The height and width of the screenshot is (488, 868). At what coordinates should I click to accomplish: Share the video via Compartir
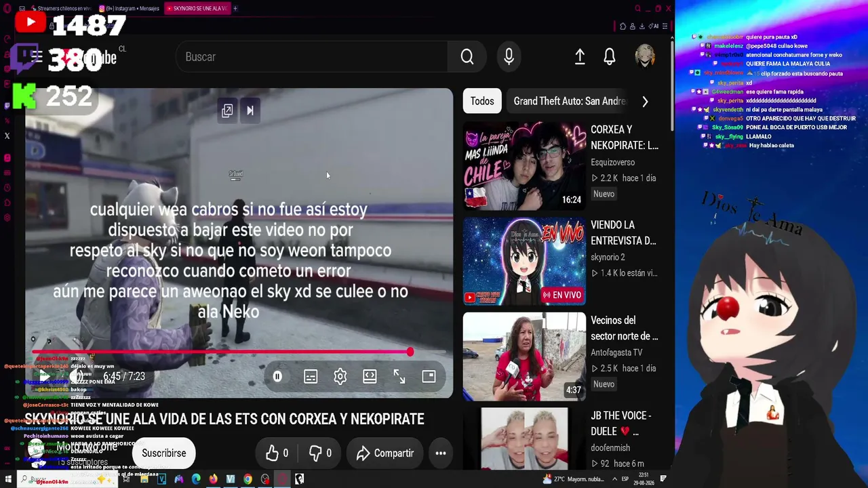(x=384, y=453)
